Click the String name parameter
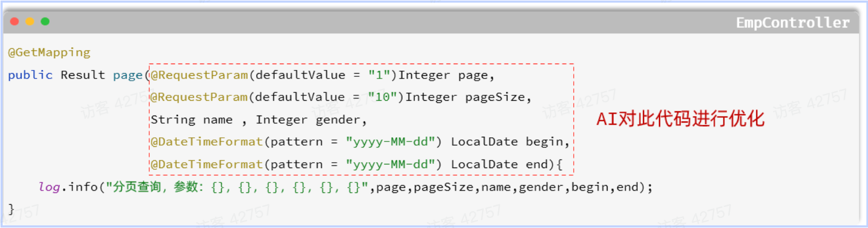Viewport: 868px width, 228px height. (x=192, y=120)
